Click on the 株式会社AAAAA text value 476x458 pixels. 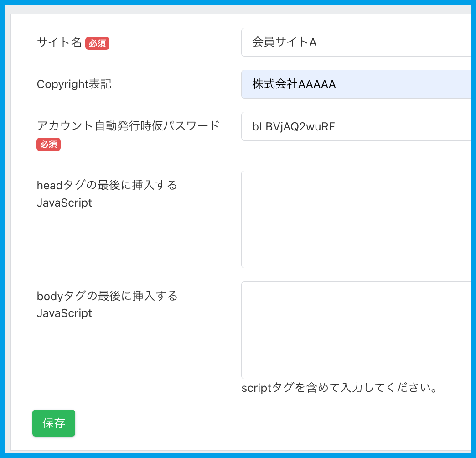(294, 84)
